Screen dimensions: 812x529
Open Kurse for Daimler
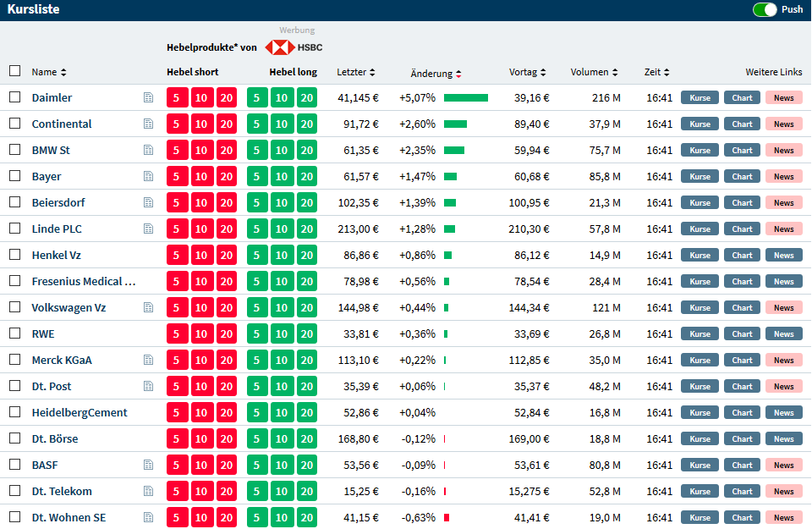pos(700,97)
